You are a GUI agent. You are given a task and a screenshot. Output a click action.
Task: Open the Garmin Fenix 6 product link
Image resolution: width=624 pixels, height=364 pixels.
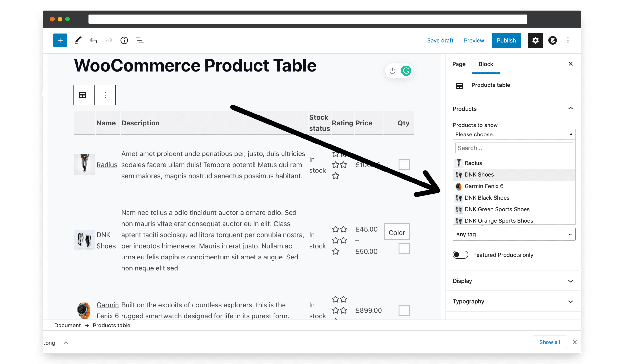(107, 310)
